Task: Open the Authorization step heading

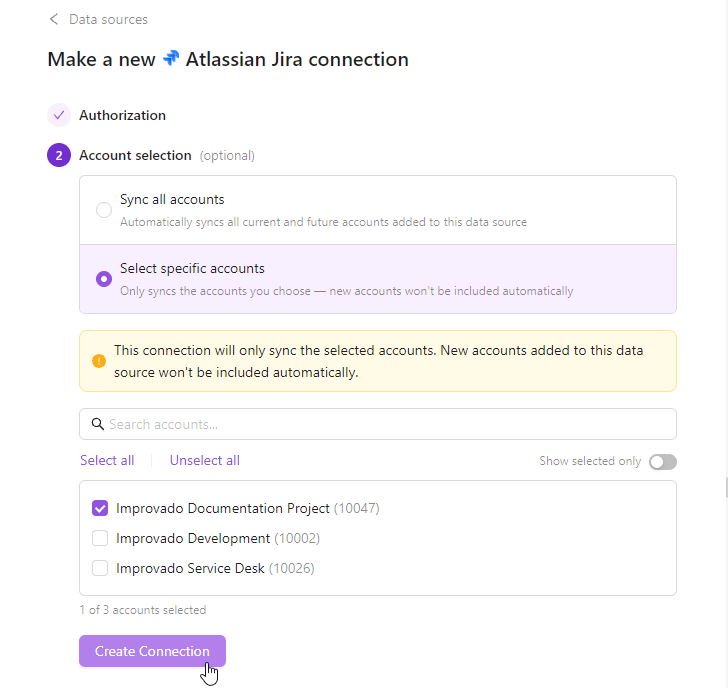Action: point(123,115)
